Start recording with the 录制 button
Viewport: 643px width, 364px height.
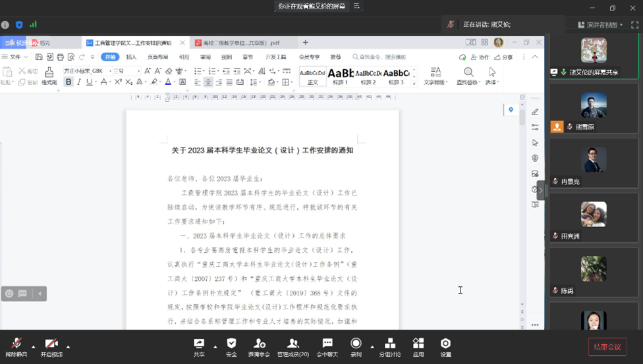356,346
